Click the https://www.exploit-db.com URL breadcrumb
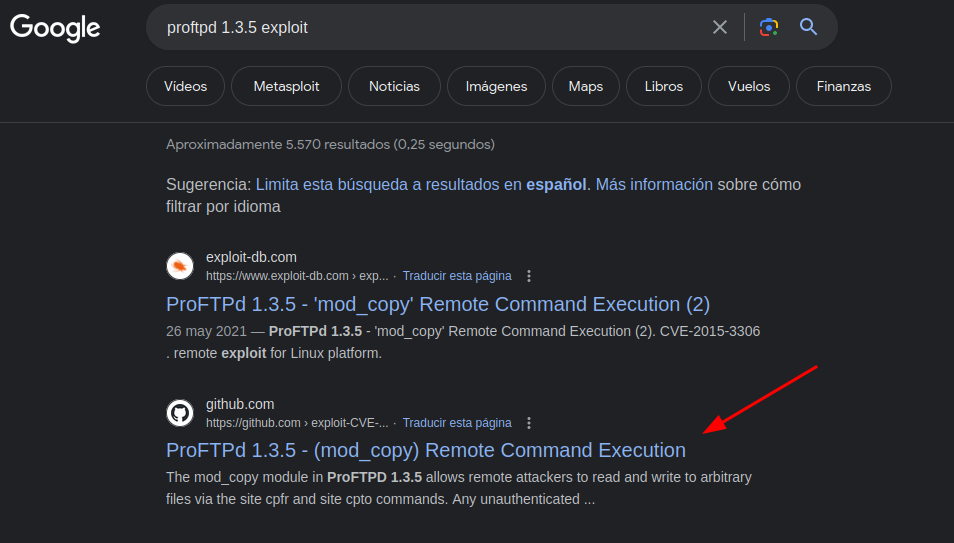The image size is (954, 543). 297,276
